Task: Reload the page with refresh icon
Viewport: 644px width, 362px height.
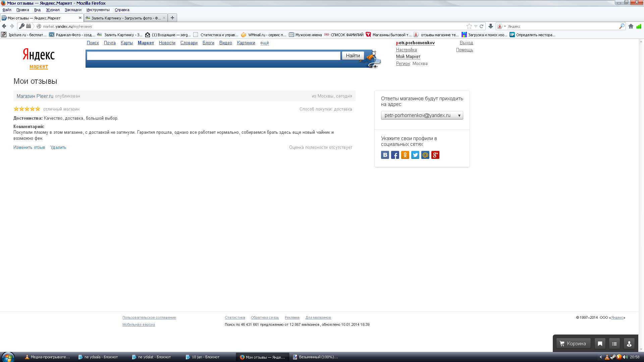Action: [481, 26]
